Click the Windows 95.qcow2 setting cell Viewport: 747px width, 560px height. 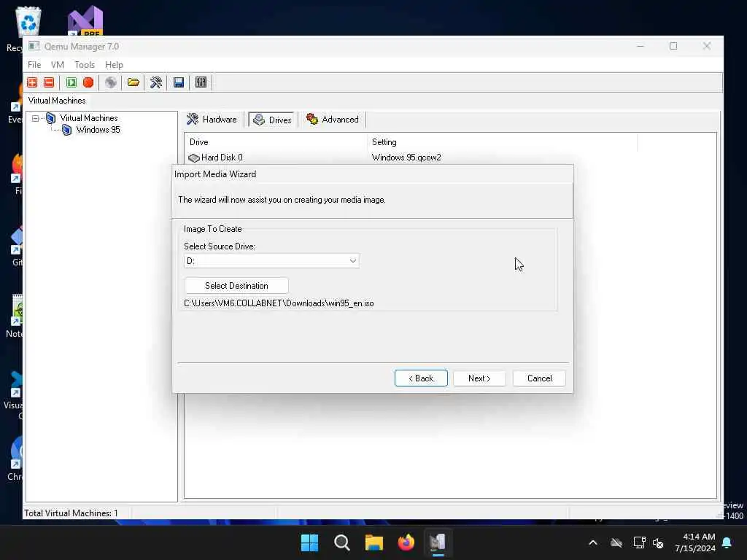[406, 157]
